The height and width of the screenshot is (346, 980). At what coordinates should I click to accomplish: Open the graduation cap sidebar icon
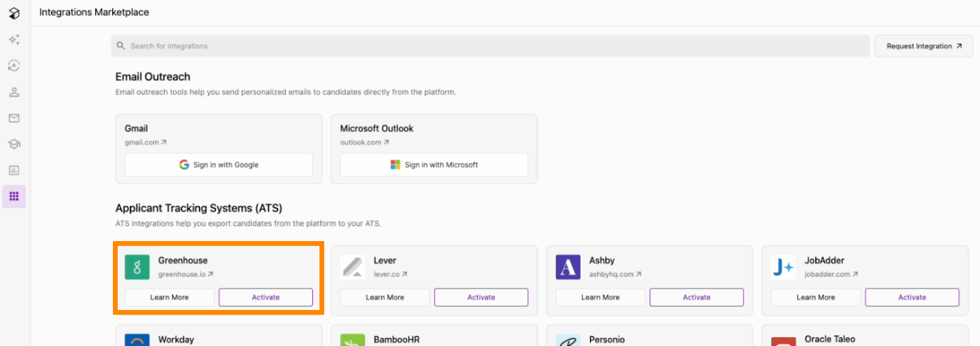click(x=14, y=144)
